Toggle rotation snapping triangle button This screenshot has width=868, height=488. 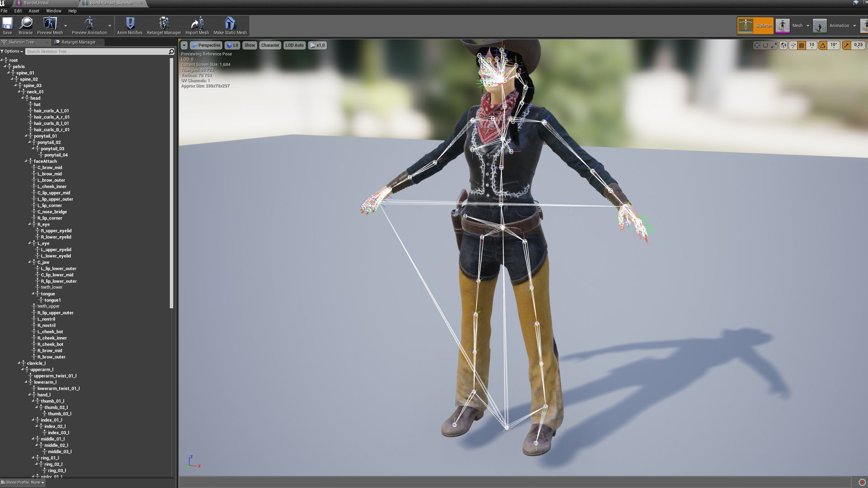coord(823,45)
